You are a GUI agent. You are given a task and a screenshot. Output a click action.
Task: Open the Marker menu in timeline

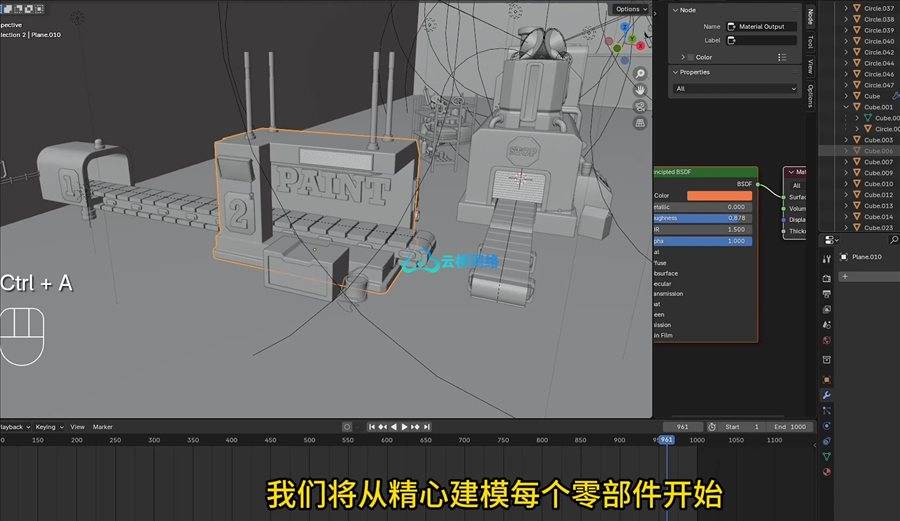[103, 427]
